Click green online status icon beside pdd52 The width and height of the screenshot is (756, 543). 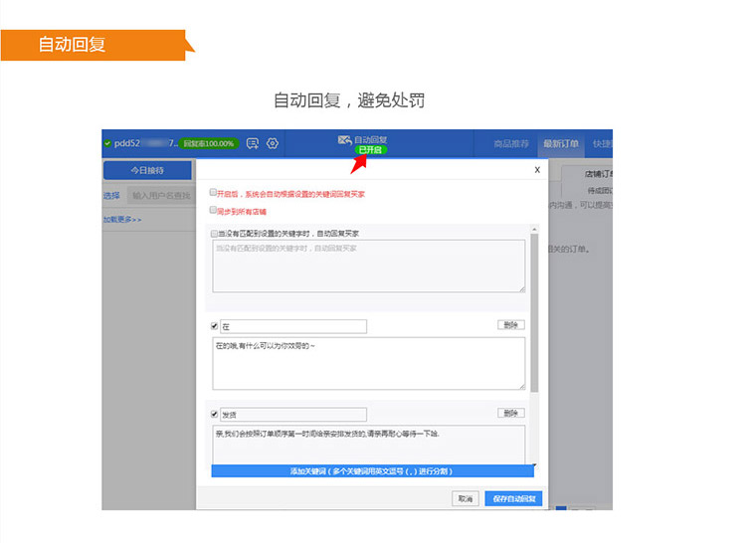pyautogui.click(x=107, y=143)
